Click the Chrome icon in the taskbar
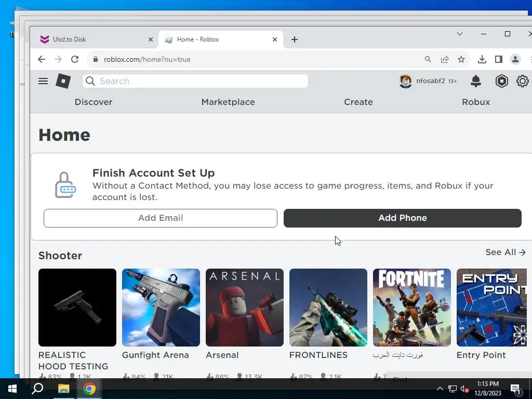Screen dimensions: 532x399 tap(89, 389)
